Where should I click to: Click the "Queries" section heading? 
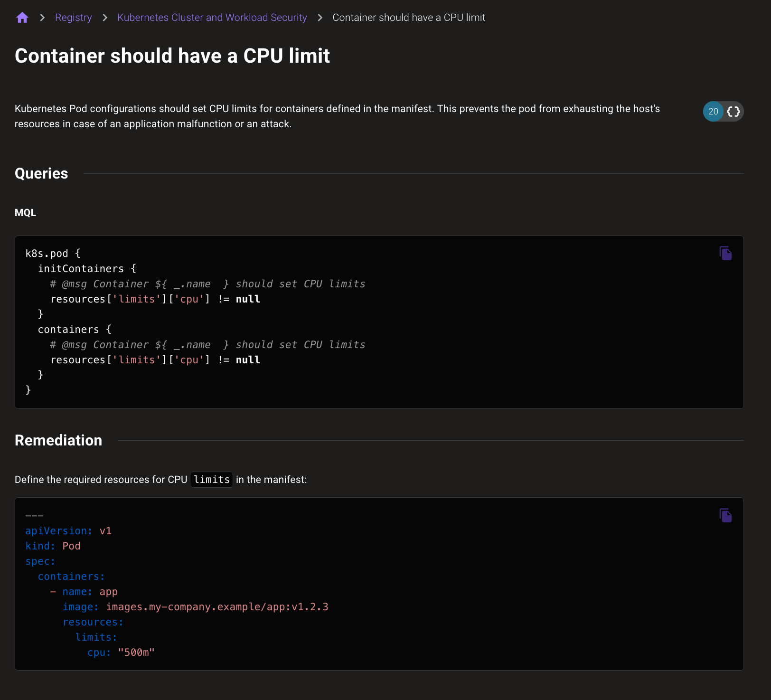pyautogui.click(x=41, y=173)
